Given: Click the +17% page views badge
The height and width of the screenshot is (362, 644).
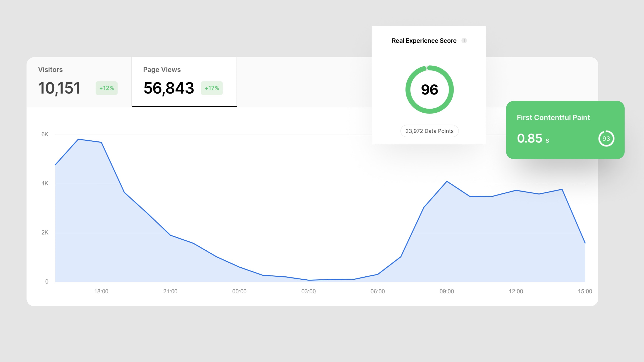Looking at the screenshot, I should [212, 88].
